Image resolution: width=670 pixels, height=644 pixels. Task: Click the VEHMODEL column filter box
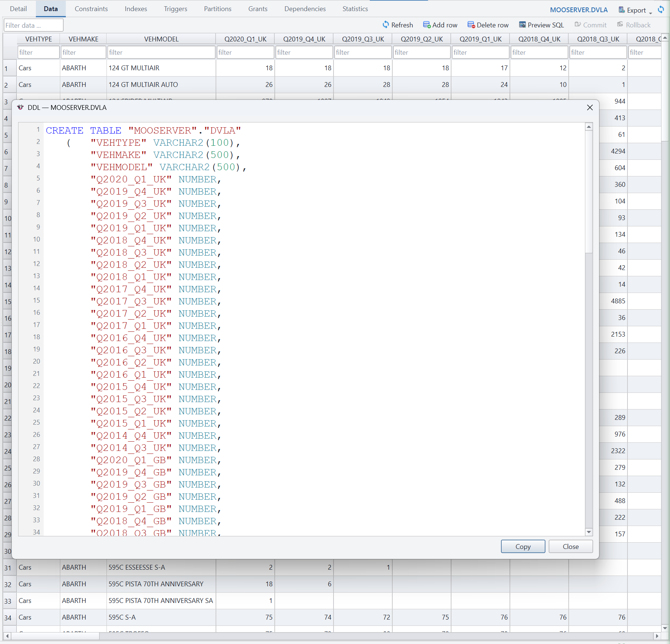click(161, 52)
